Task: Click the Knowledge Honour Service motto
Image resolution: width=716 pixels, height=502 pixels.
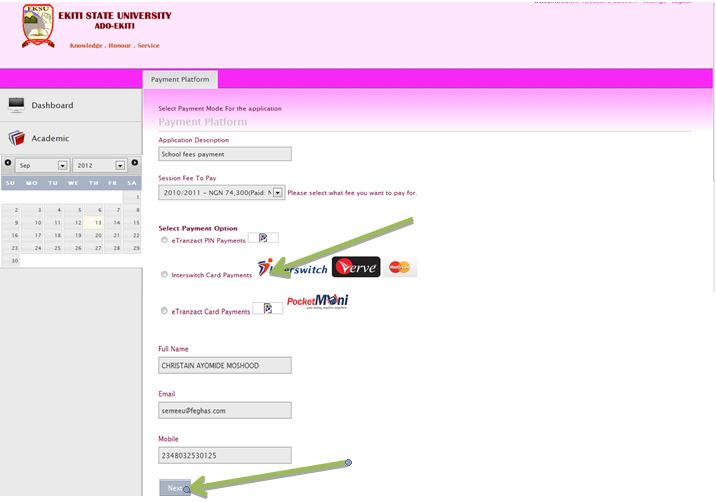Action: [x=115, y=45]
